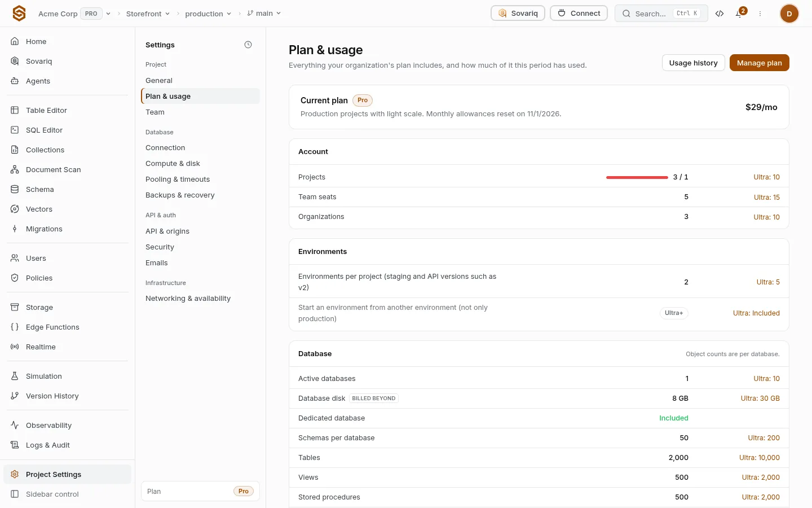Click the Usage history button

coord(693,63)
